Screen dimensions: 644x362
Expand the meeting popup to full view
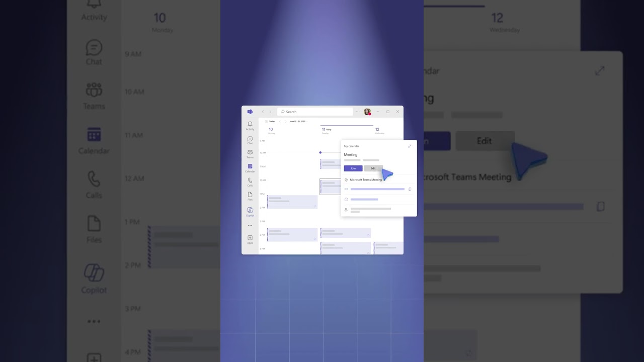coord(410,146)
